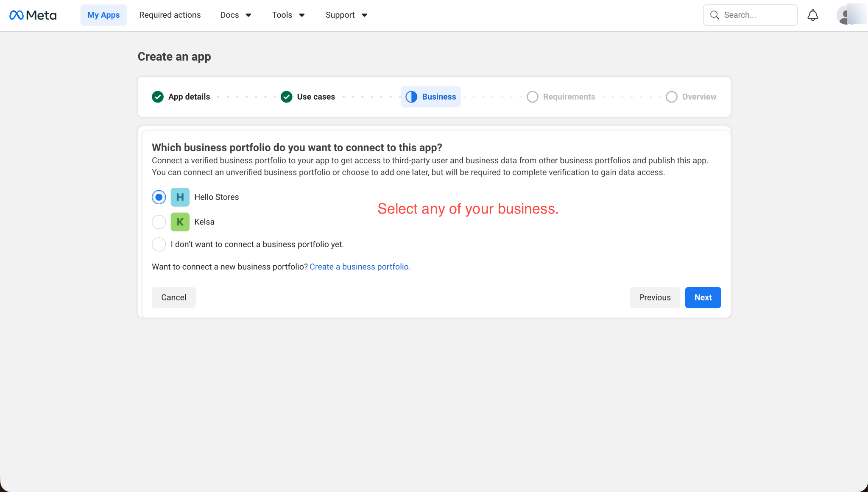Click the Business step in progress bar
868x492 pixels.
coord(431,97)
